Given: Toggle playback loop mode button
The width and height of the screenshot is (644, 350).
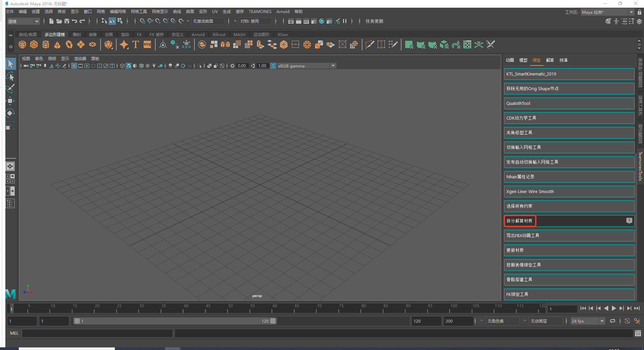Looking at the screenshot, I should pyautogui.click(x=613, y=321).
